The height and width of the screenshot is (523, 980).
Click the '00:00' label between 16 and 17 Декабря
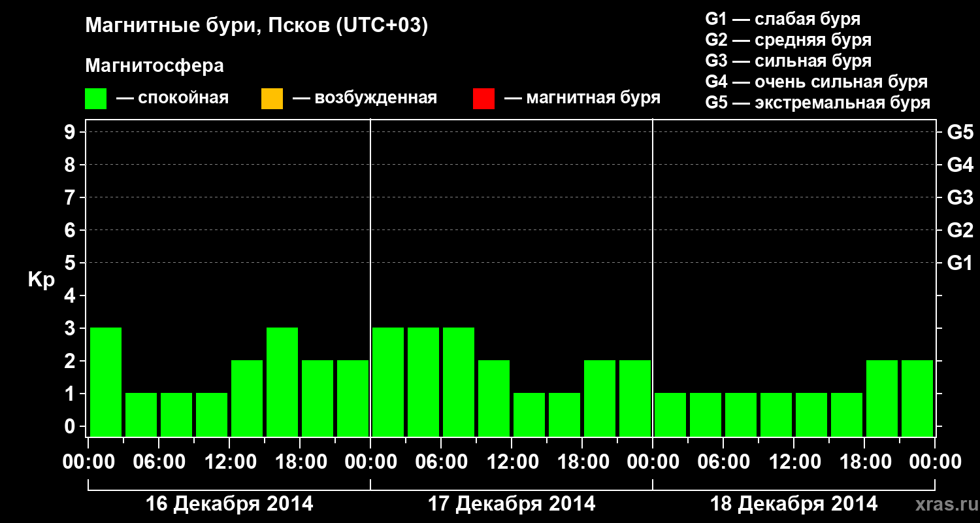(370, 462)
